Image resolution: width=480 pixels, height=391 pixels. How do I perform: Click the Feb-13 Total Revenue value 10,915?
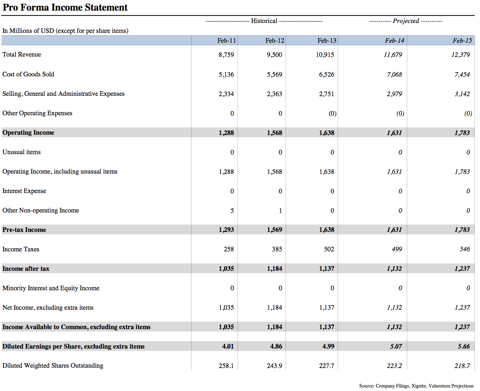pos(325,55)
